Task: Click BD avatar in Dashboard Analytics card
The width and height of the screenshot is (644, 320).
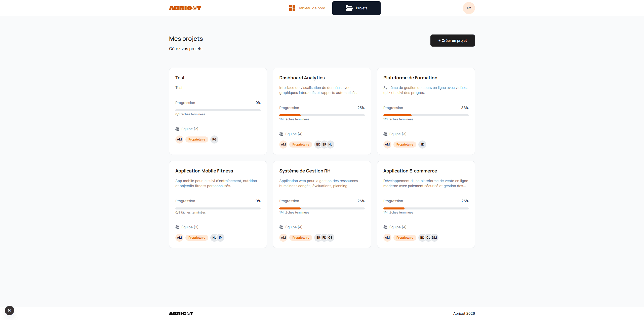Action: pyautogui.click(x=317, y=145)
